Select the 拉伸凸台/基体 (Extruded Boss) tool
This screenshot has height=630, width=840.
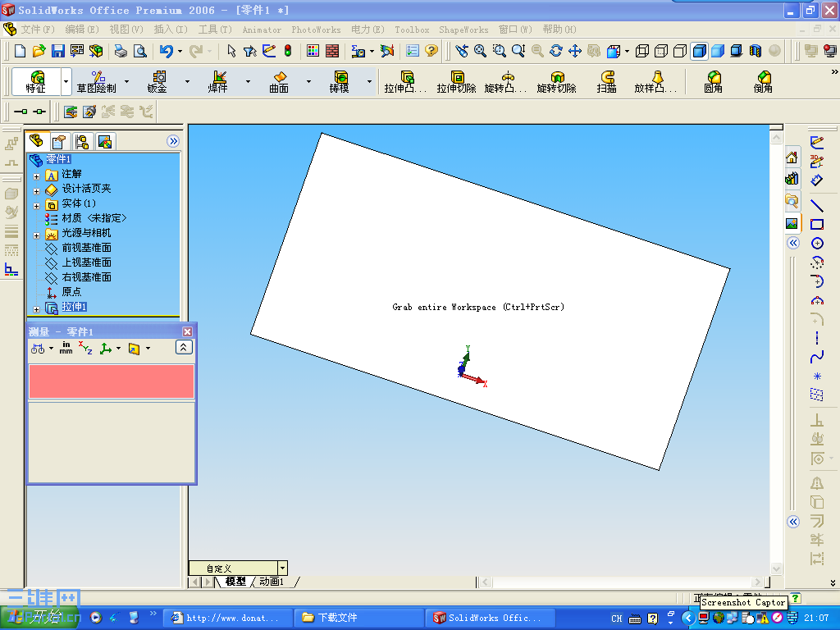408,82
